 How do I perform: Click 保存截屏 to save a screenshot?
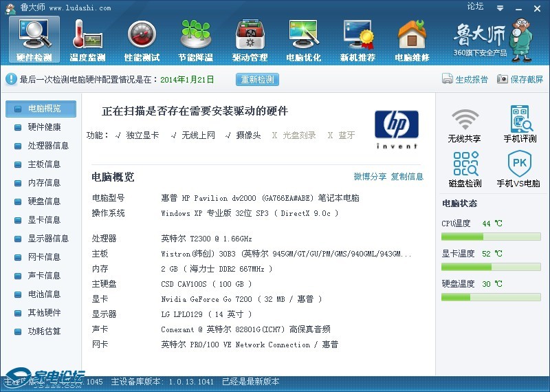(x=520, y=80)
